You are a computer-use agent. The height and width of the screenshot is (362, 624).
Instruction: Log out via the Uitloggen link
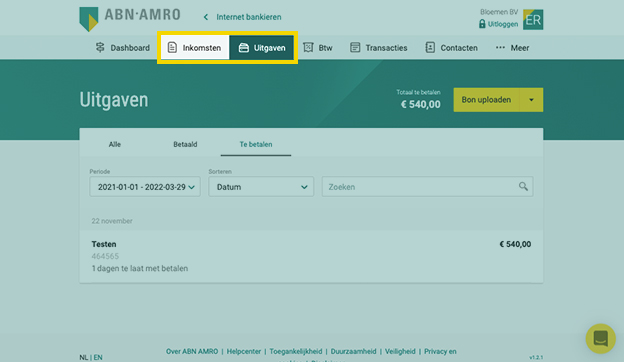coord(503,24)
